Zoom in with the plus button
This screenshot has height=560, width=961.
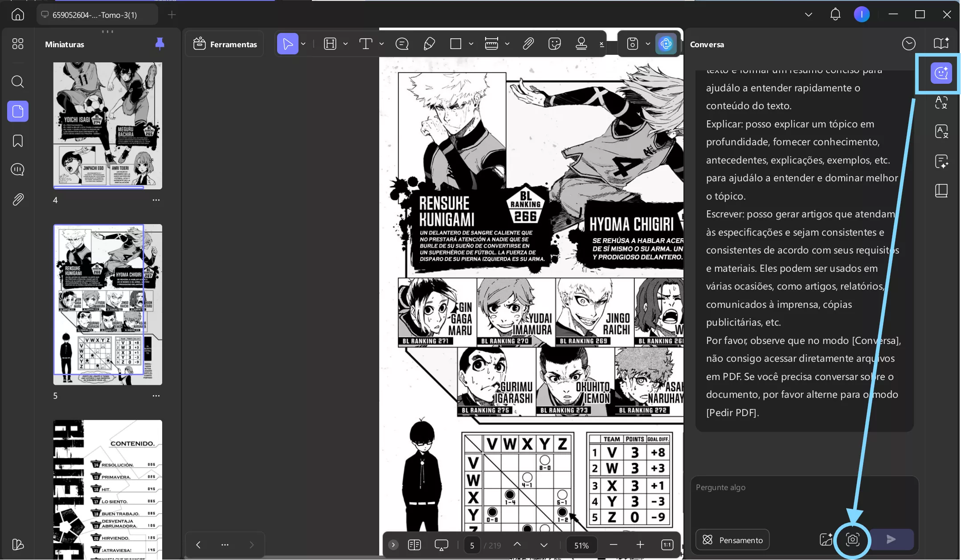(x=640, y=545)
